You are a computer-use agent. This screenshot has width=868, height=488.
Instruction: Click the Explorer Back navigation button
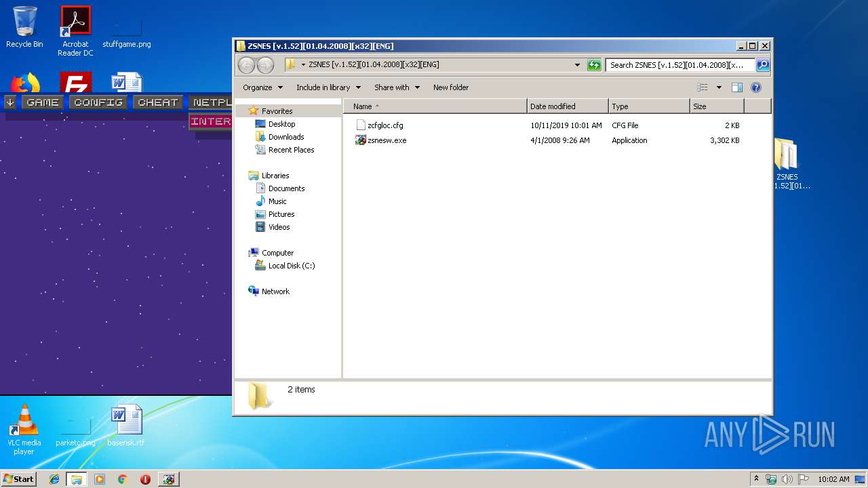pyautogui.click(x=247, y=65)
